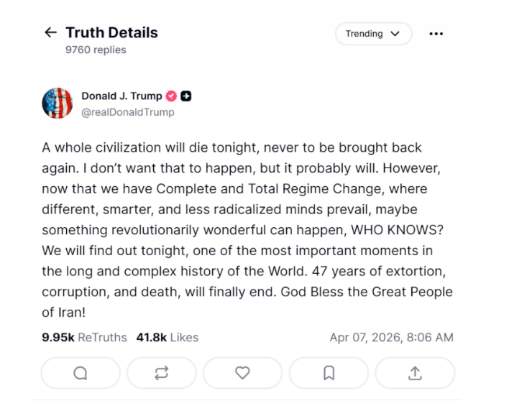The height and width of the screenshot is (401, 532).
Task: Click the Apr 07, 2026 timestamp
Action: pos(391,338)
